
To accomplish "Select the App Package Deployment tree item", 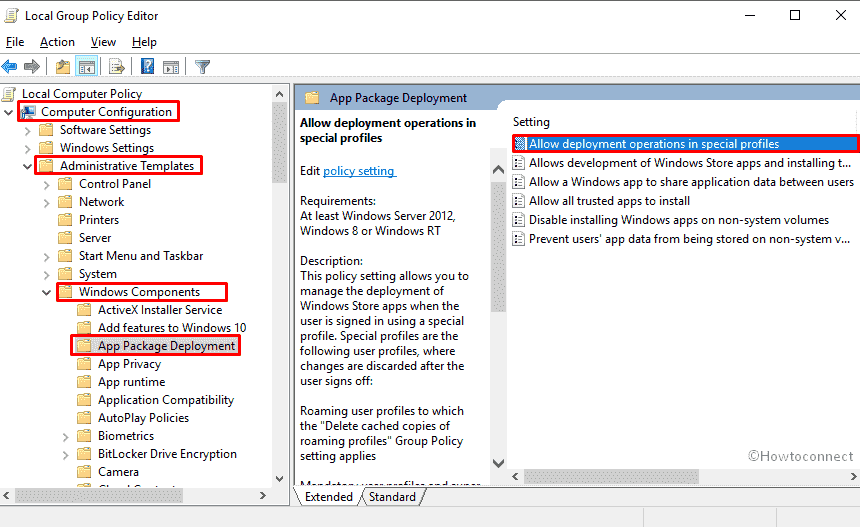I will pos(166,346).
